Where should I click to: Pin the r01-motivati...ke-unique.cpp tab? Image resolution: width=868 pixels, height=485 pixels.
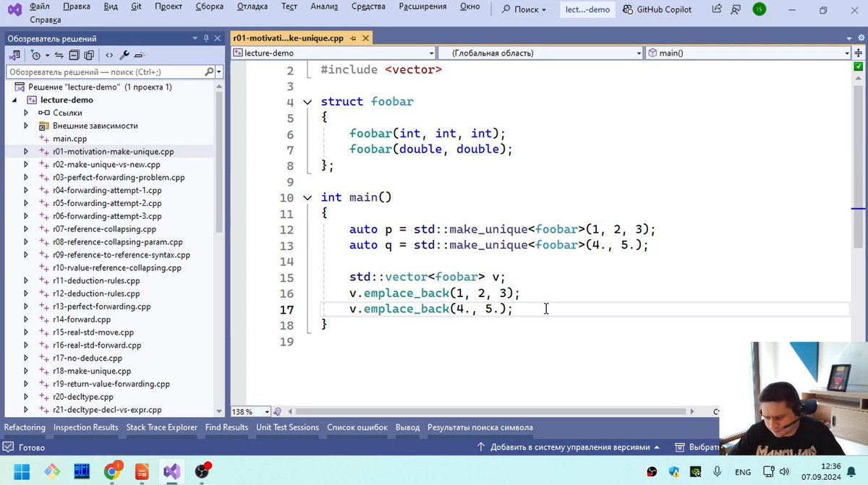352,38
